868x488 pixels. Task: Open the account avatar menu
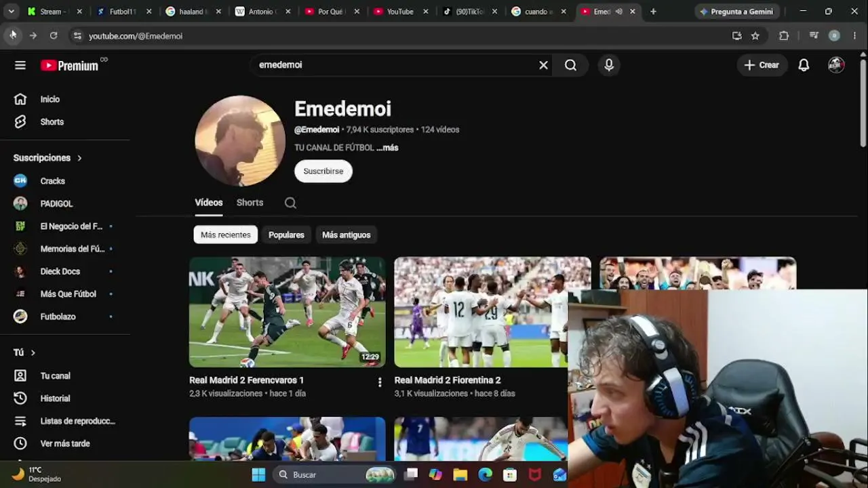pos(836,65)
